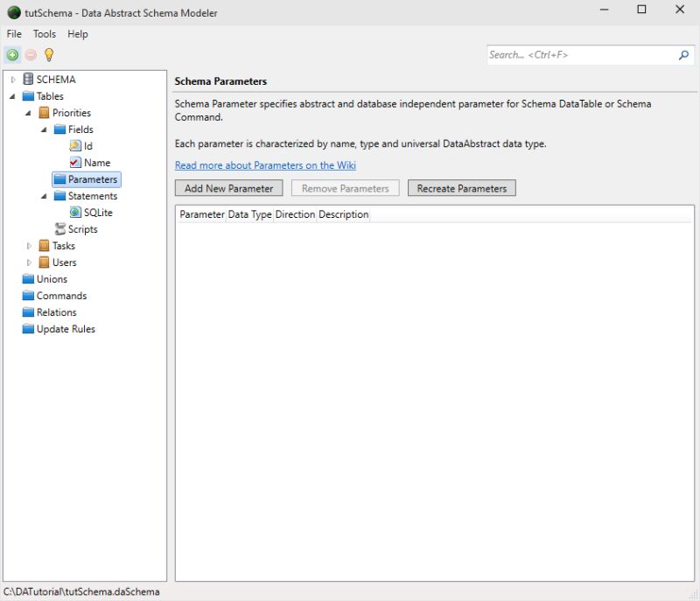Click the Fields folder icon
The width and height of the screenshot is (700, 601).
(59, 129)
